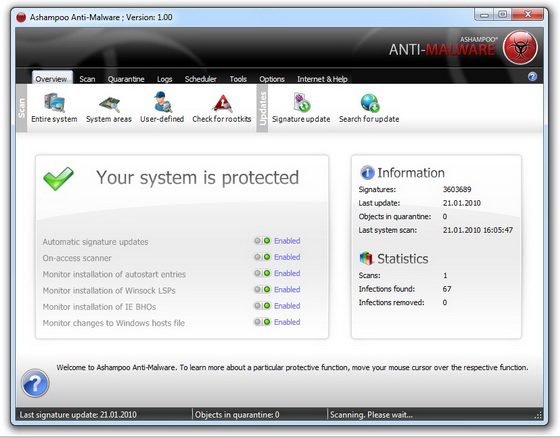Screen dimensions: 560x438
Task: Click 'Monitor changes to Windows hosts file' label
Action: 114,323
